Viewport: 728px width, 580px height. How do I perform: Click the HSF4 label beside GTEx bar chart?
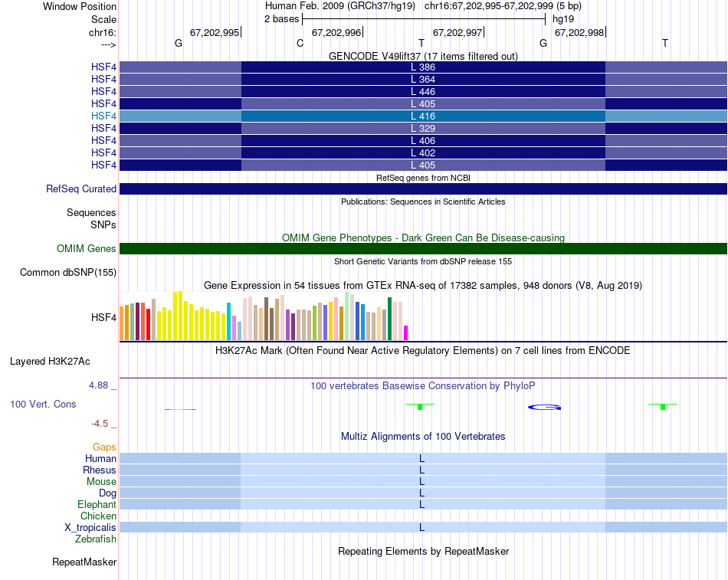[x=103, y=318]
